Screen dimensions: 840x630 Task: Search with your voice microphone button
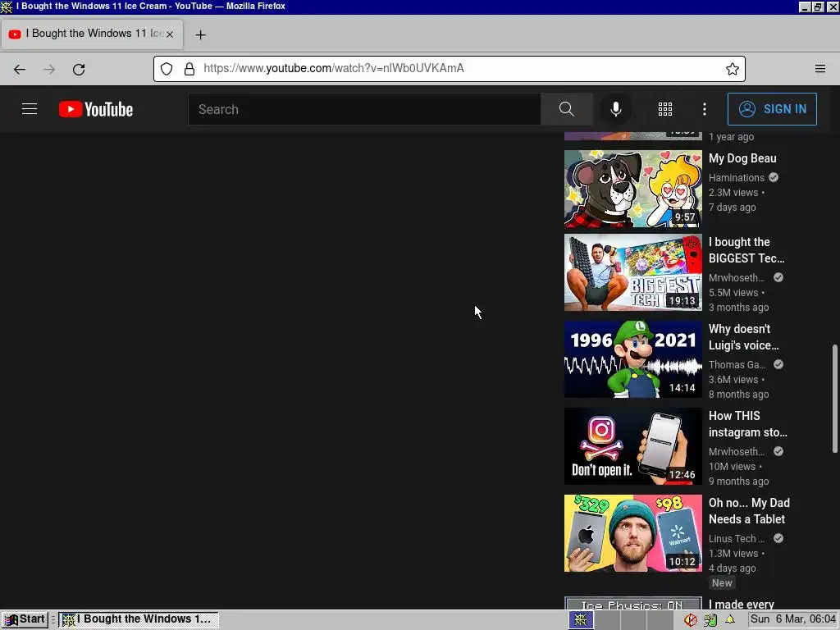coord(616,109)
